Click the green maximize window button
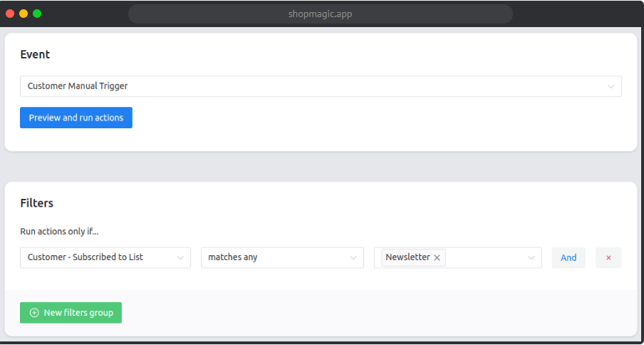 click(x=37, y=14)
